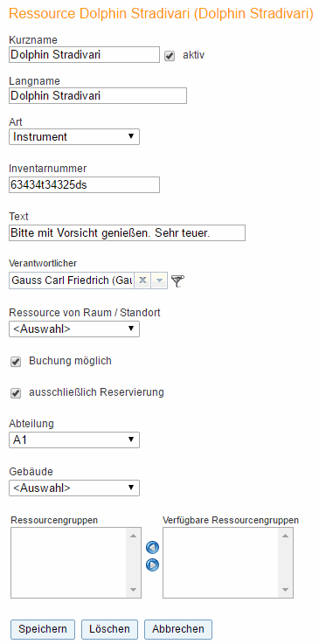Click up arrow of Verfügbare Ressourcengruppen scrollbar
The height and width of the screenshot is (644, 319).
click(285, 535)
